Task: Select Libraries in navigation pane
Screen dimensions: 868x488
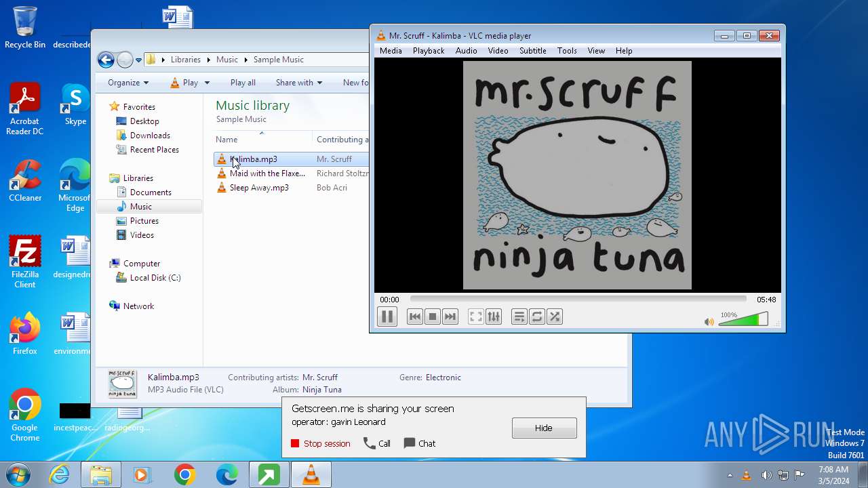Action: 138,178
